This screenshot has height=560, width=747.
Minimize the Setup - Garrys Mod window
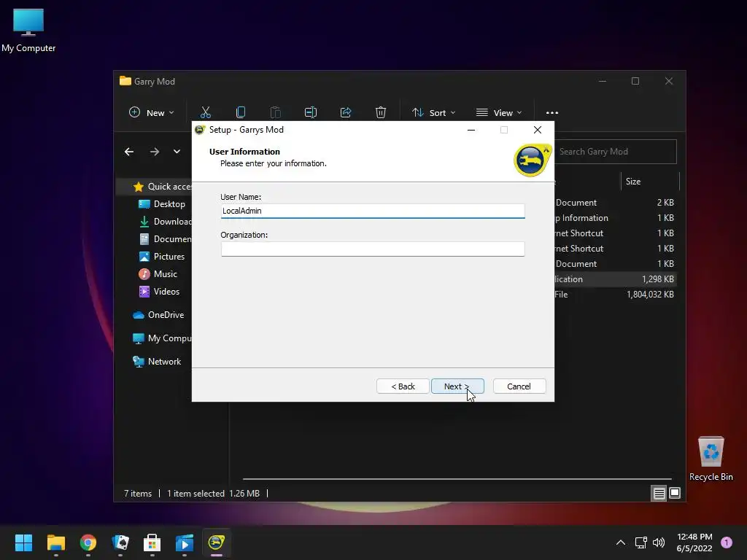tap(471, 130)
